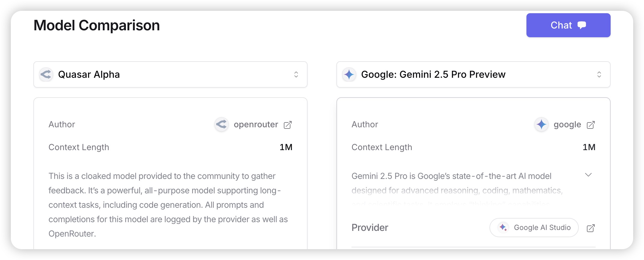Click the Quasar Alpha logo icon in selector
Screen dimensions: 644x260
(x=46, y=74)
